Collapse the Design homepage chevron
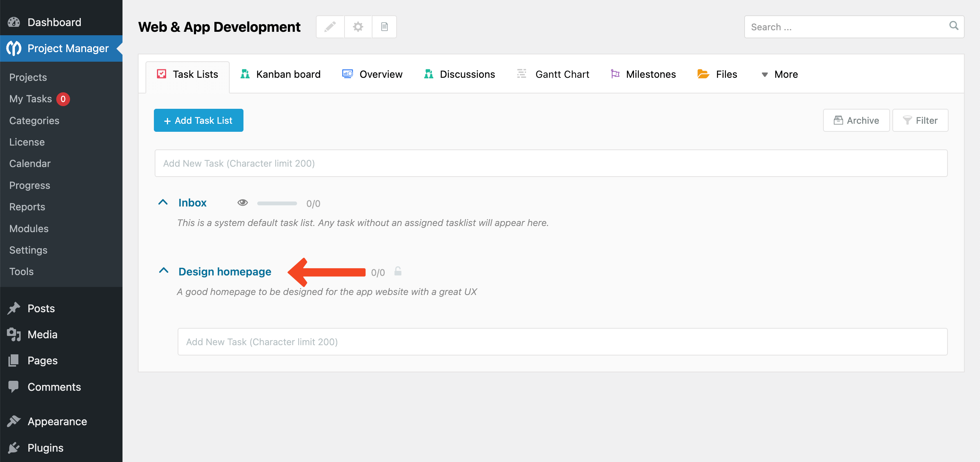 (x=163, y=271)
